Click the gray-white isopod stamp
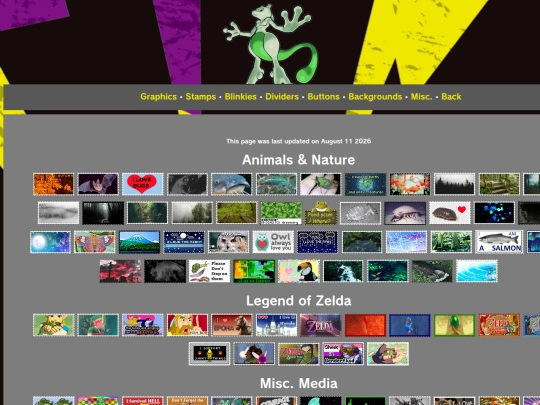Viewport: 540px width, 405px height. coord(361,213)
